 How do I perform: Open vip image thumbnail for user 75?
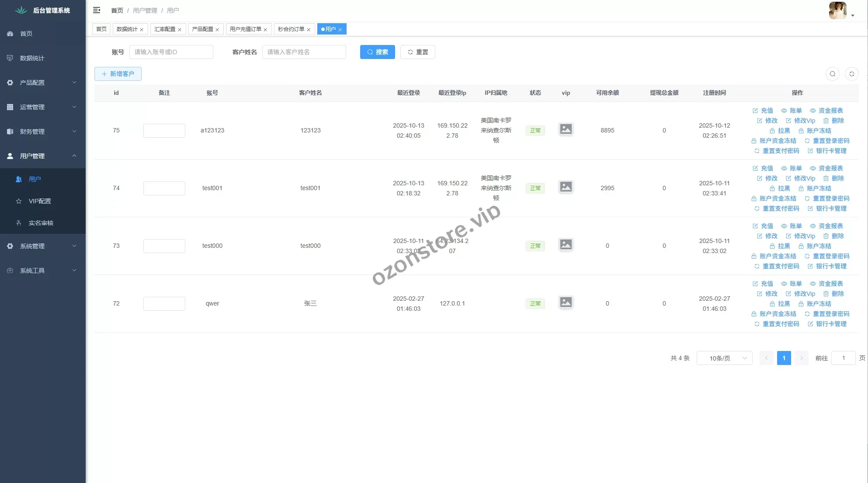[x=566, y=129]
